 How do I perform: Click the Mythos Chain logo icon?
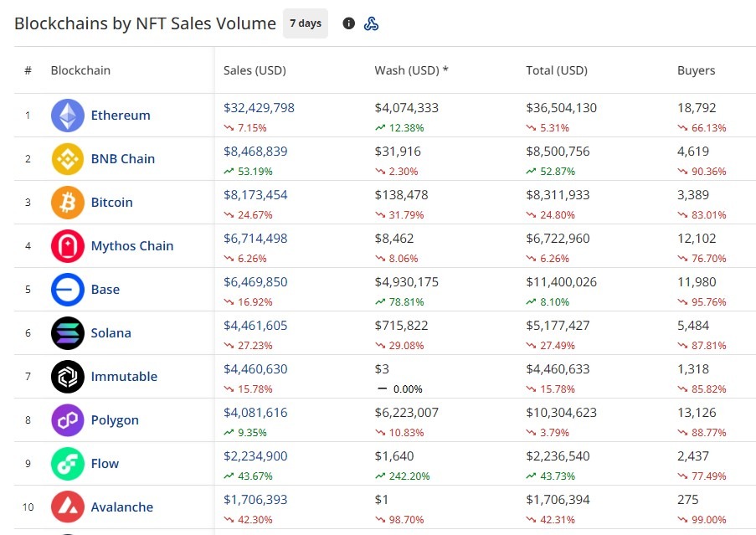(67, 246)
